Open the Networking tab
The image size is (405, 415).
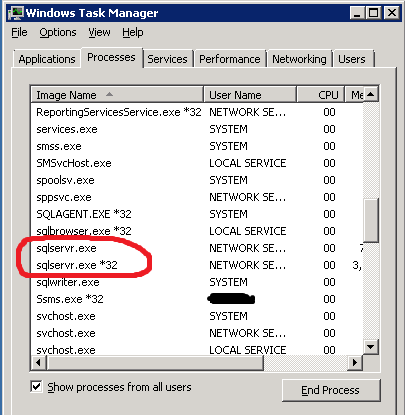[299, 59]
